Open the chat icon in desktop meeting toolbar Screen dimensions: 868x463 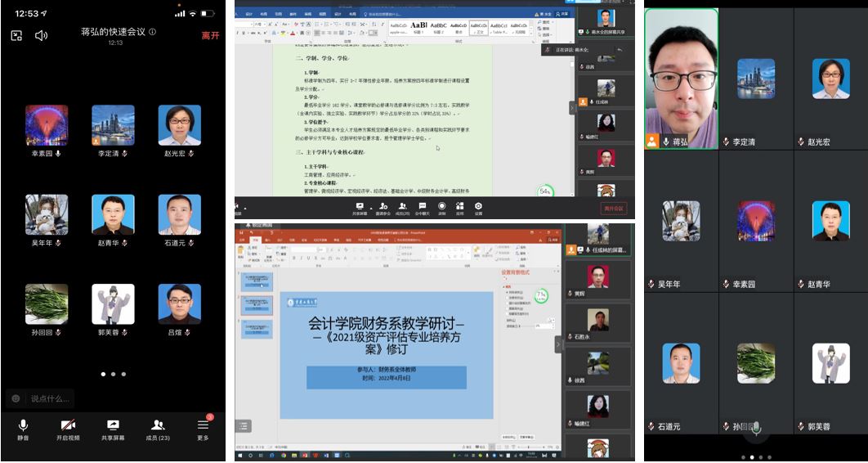[422, 207]
